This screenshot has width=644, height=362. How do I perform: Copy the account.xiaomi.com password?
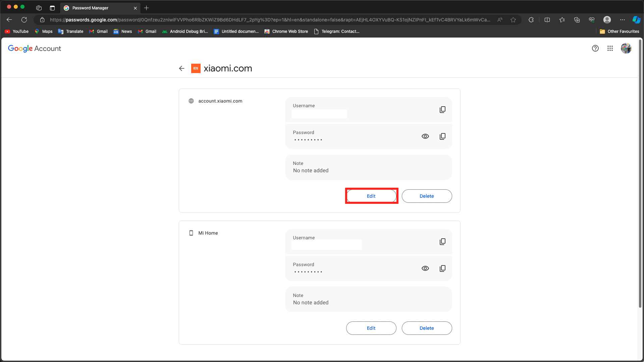(442, 136)
